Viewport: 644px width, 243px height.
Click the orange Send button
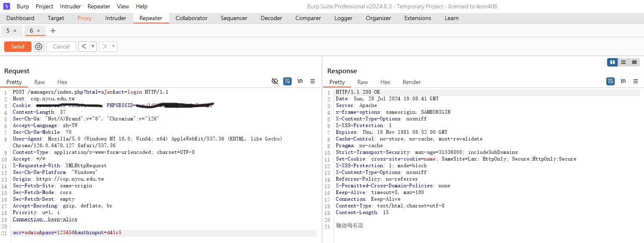[18, 46]
